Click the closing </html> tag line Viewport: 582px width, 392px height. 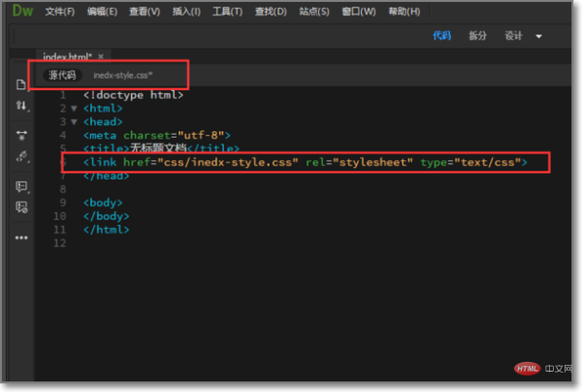pyautogui.click(x=106, y=230)
